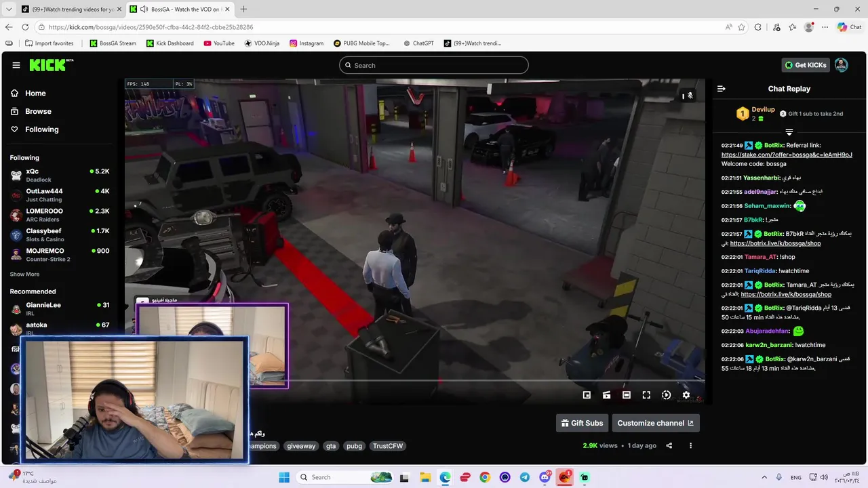Viewport: 868px width, 488px height.
Task: Open the stake.com referral link in chat
Action: 787,155
